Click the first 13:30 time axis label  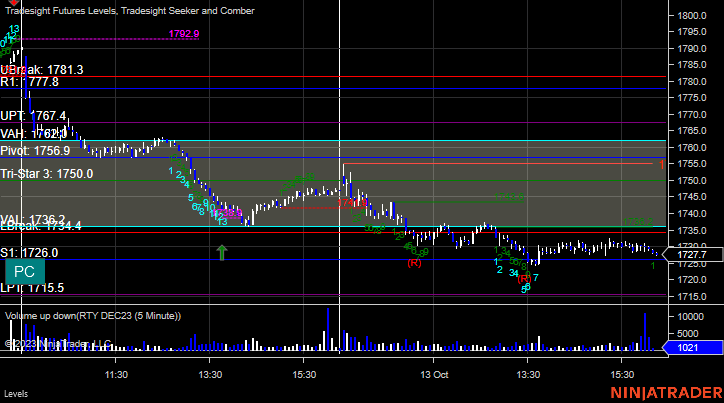210,374
